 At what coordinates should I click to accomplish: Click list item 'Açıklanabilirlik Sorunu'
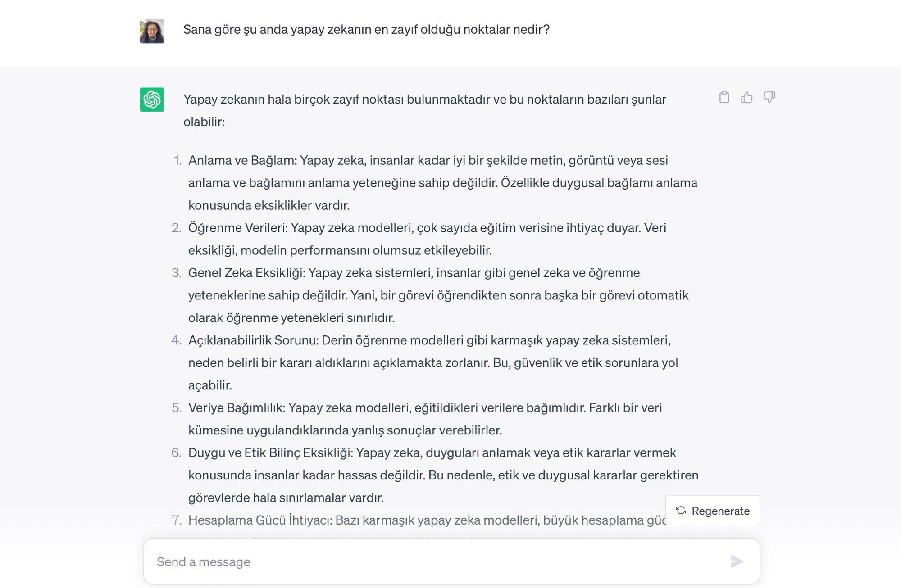(x=433, y=363)
